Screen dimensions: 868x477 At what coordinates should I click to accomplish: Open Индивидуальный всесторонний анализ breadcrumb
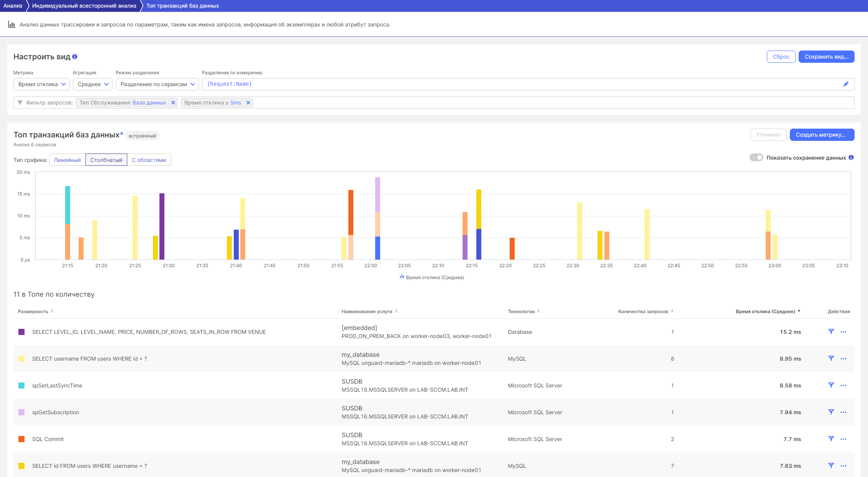pyautogui.click(x=84, y=6)
